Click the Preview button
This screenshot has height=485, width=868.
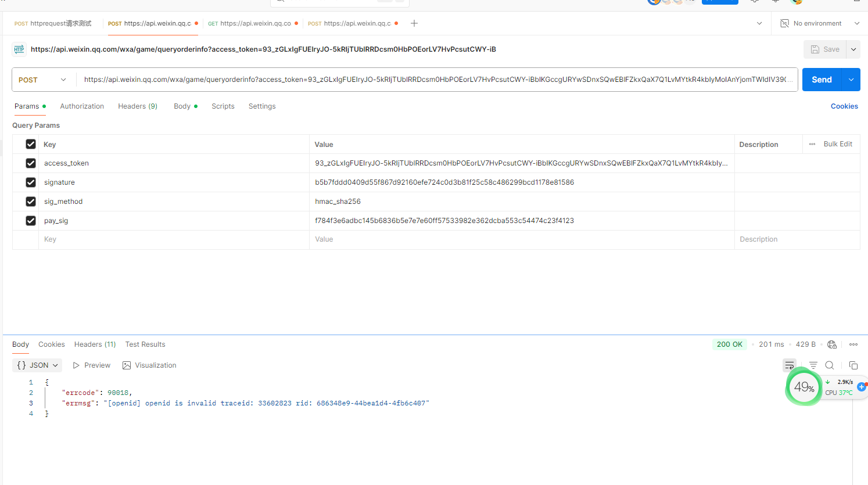92,365
